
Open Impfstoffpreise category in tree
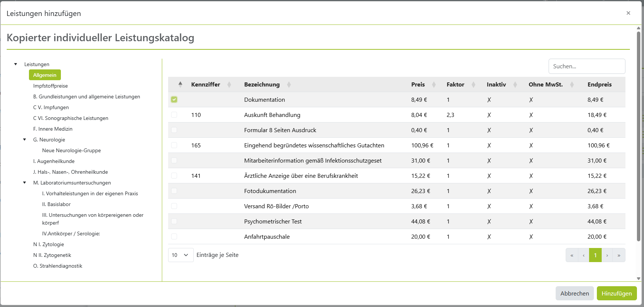click(x=50, y=86)
